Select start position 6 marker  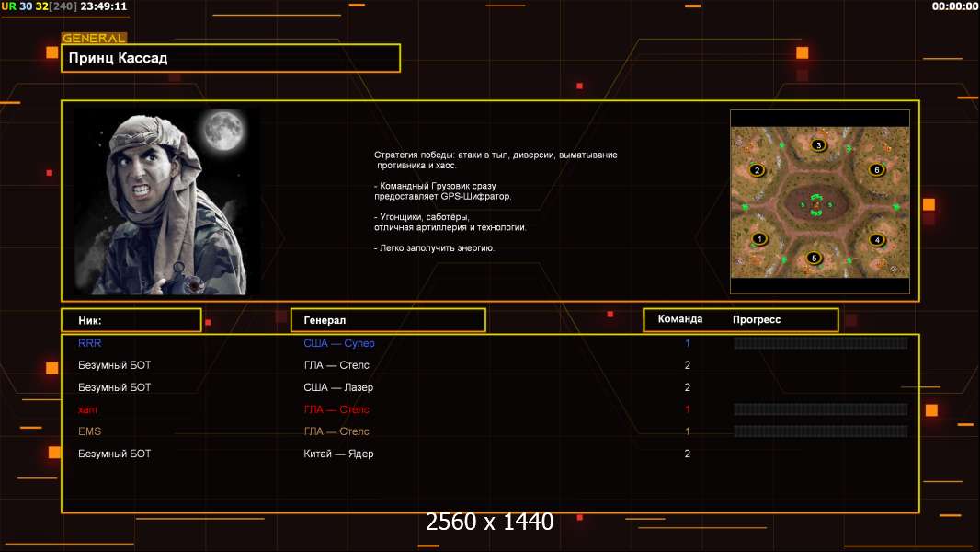[x=876, y=170]
